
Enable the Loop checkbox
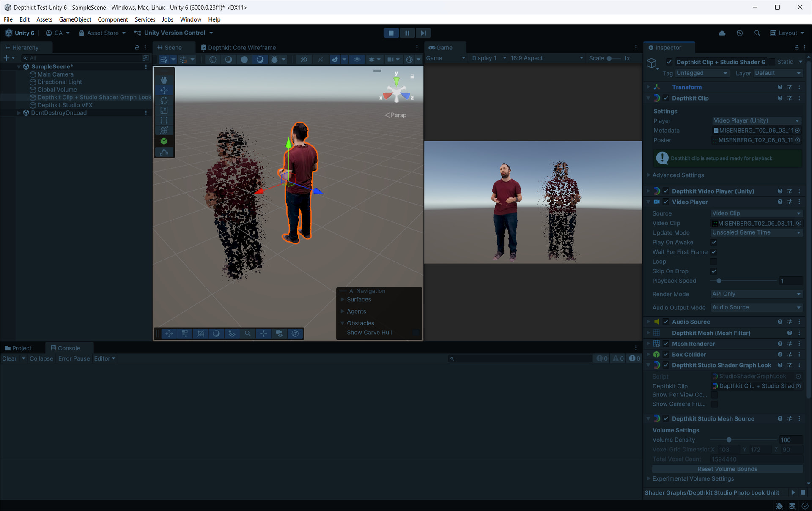point(714,262)
